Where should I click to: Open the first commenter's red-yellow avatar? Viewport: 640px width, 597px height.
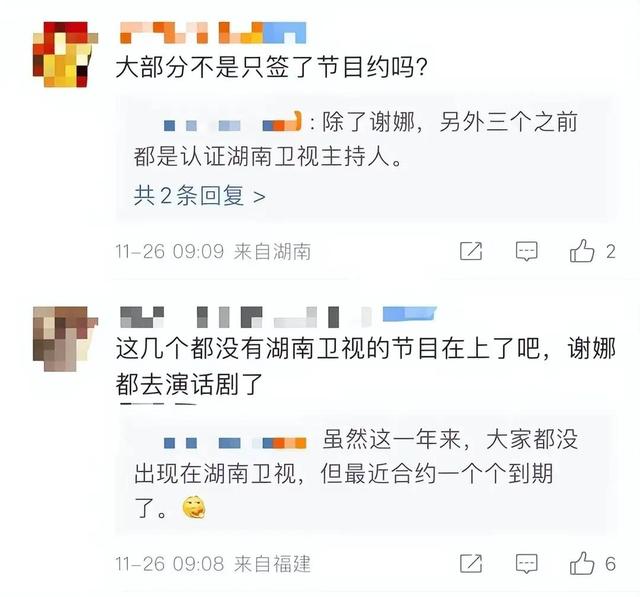[65, 54]
